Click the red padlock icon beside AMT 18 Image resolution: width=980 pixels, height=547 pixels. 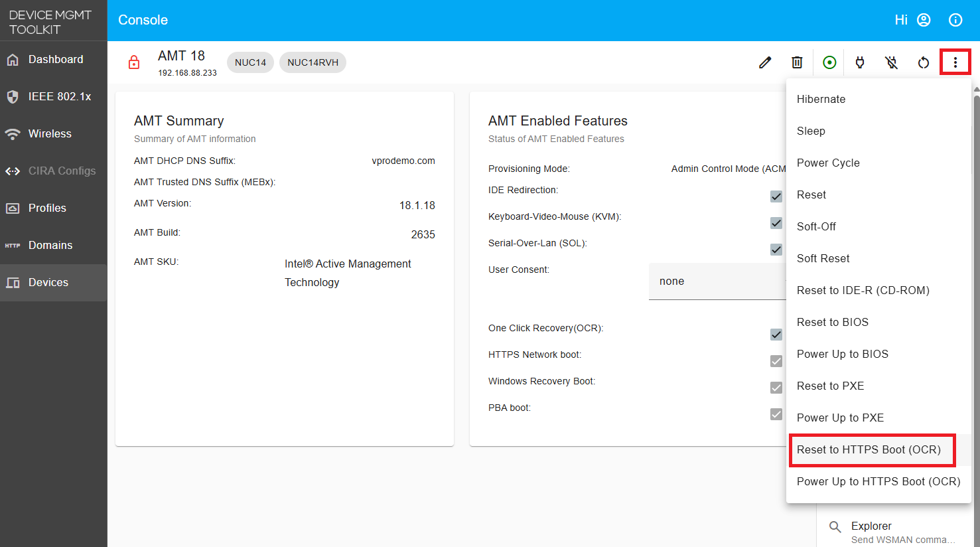(x=133, y=62)
